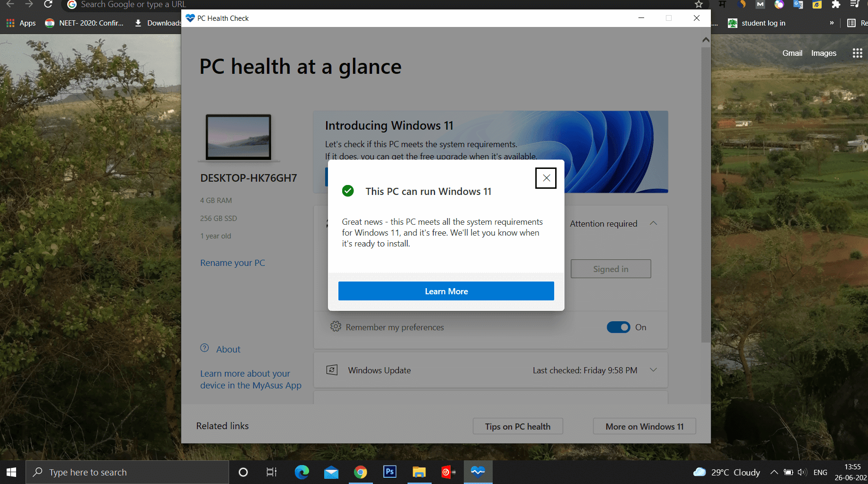Click the About question mark icon
Screen dimensions: 868x484
(x=204, y=348)
